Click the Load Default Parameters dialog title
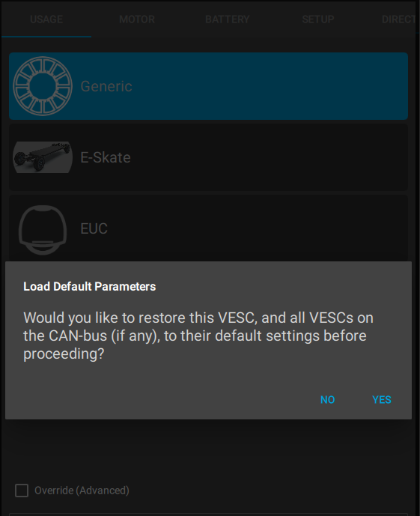 coord(89,286)
